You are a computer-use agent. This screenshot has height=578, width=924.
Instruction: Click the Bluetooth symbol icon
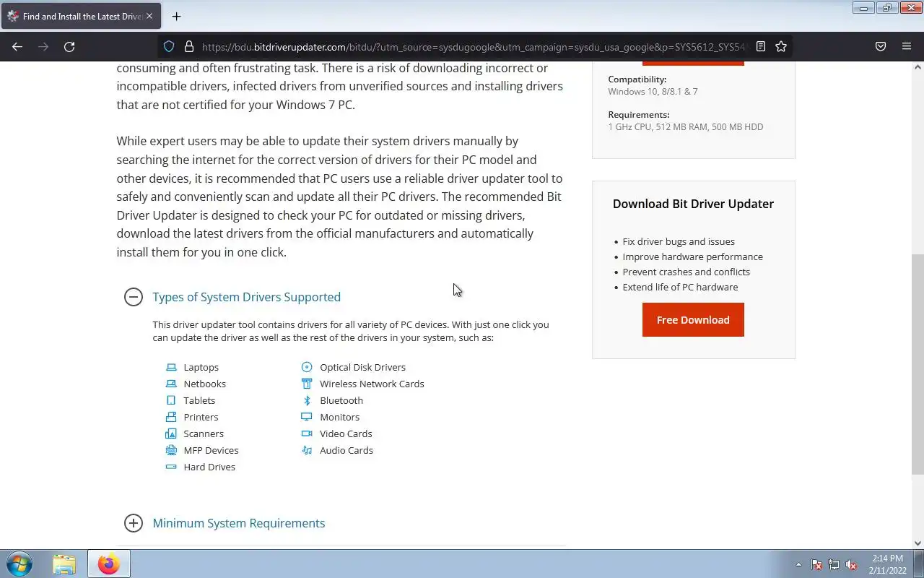(307, 400)
